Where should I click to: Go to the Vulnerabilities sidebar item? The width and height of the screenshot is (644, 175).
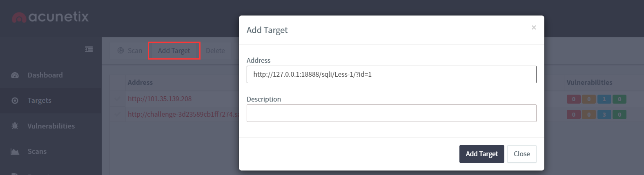click(51, 126)
